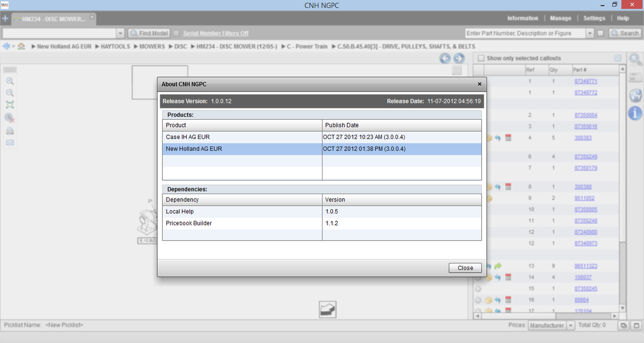Click red list icon in Ref 4 row
The width and height of the screenshot is (644, 343).
click(x=508, y=138)
